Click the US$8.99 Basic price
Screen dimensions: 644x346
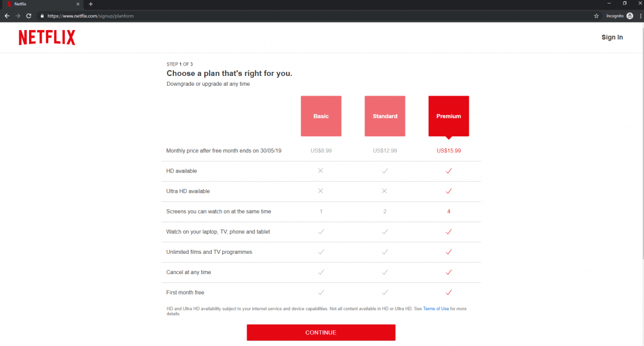click(321, 151)
